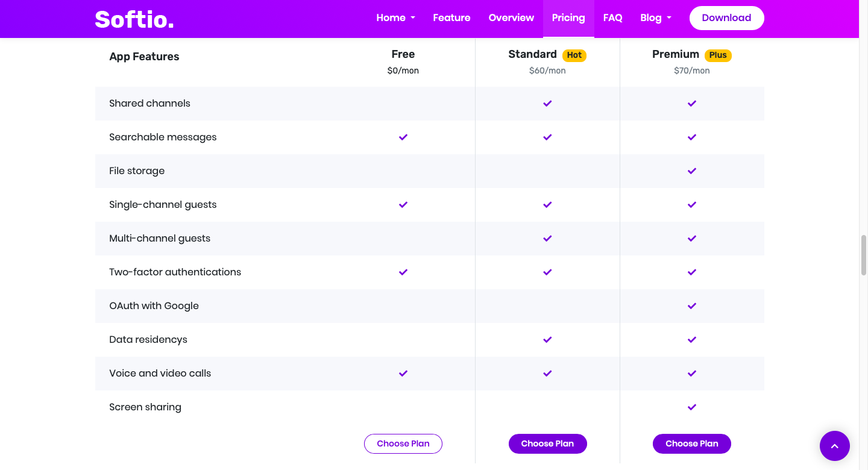
Task: Expand the Blog dropdown menu
Action: (655, 18)
